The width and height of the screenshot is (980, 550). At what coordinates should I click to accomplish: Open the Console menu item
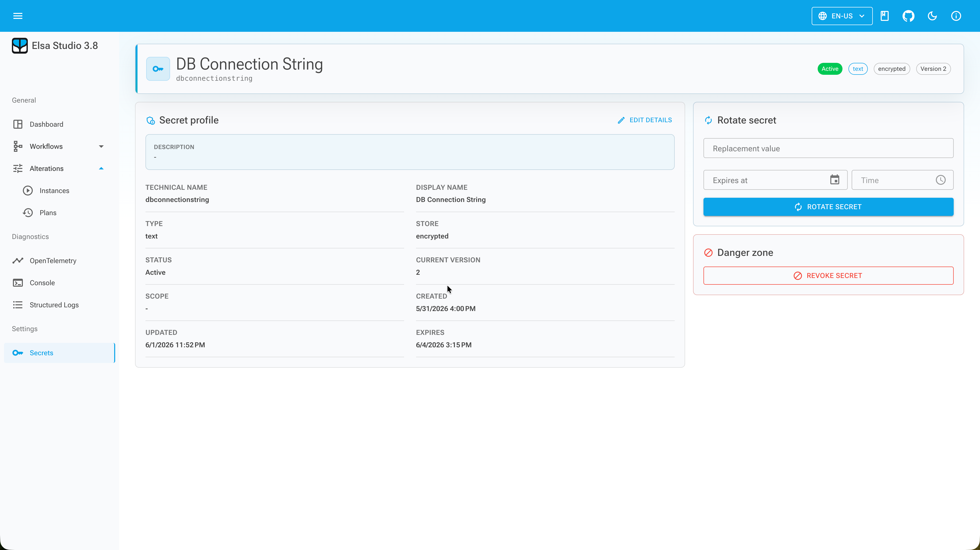tap(59, 282)
